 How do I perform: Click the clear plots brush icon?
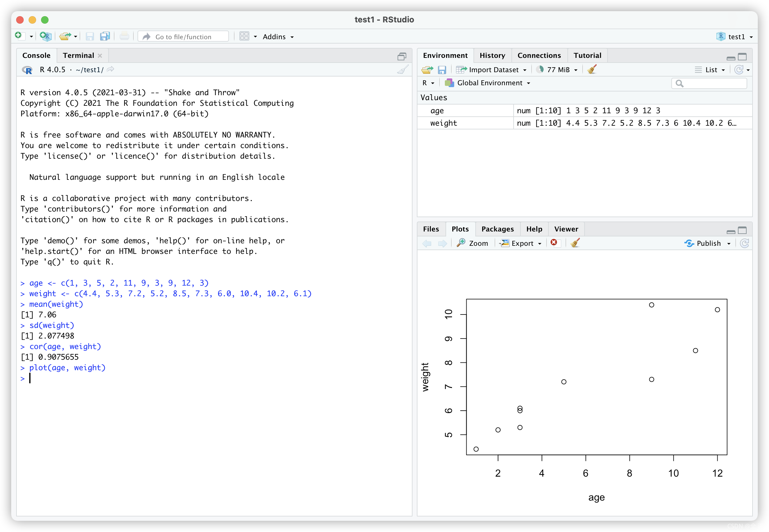click(574, 243)
